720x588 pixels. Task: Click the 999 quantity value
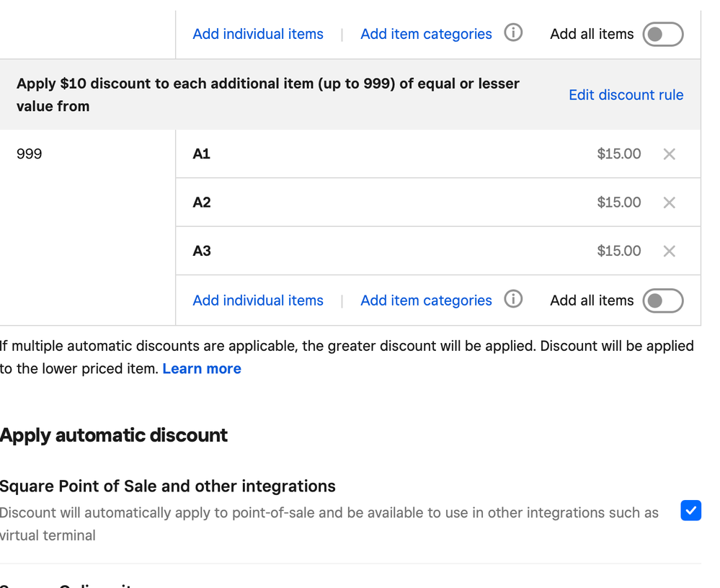coord(30,154)
